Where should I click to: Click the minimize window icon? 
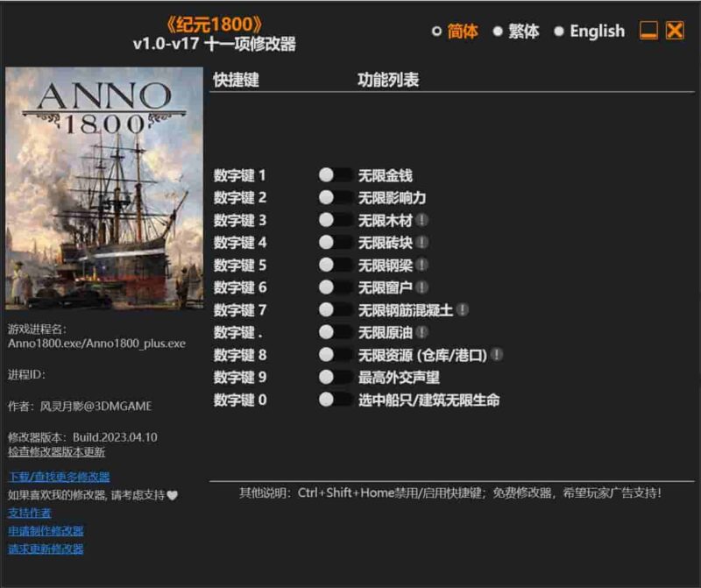(648, 31)
